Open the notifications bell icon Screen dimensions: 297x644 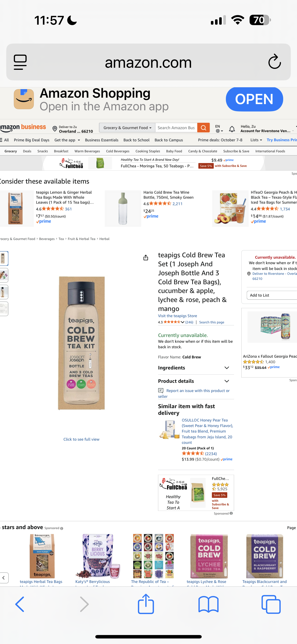pos(232,129)
